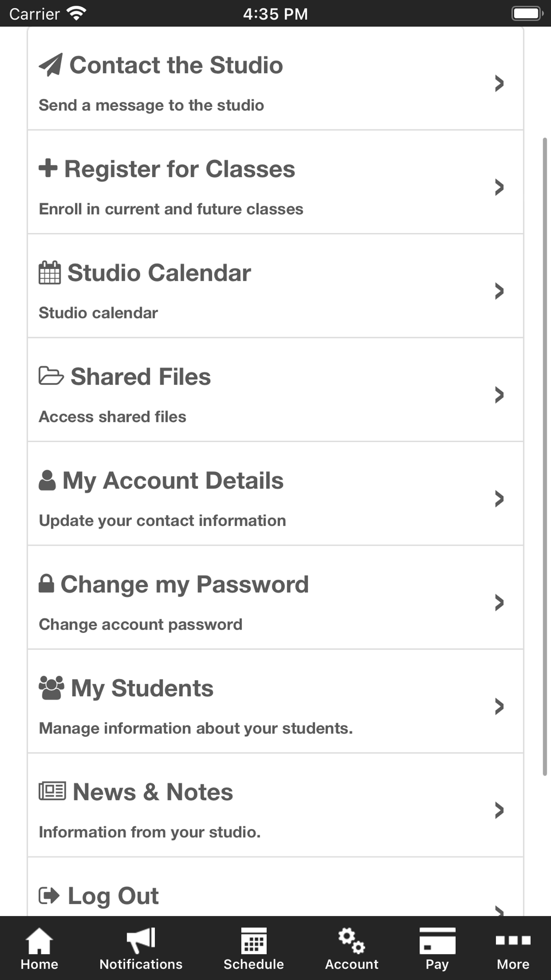Expand Contact the Studio via its chevron
Viewport: 551px width, 980px height.
tap(499, 83)
